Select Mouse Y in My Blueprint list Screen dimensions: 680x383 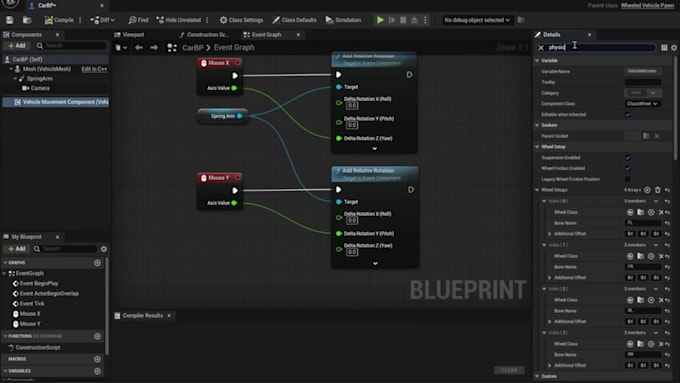(x=30, y=324)
